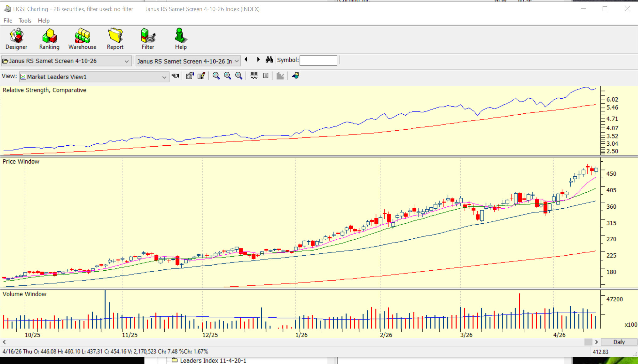Click the Daily period button

[619, 342]
